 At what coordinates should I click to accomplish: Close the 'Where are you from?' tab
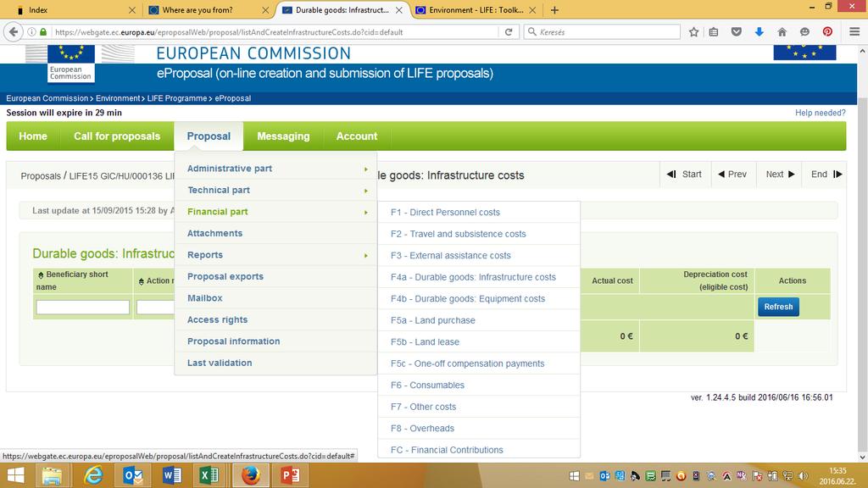265,10
